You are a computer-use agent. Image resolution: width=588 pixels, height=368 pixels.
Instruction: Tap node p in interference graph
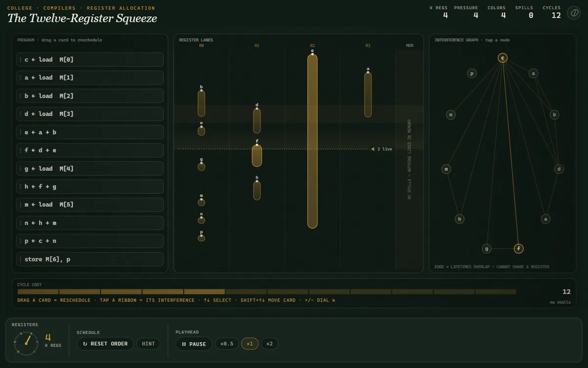[472, 73]
